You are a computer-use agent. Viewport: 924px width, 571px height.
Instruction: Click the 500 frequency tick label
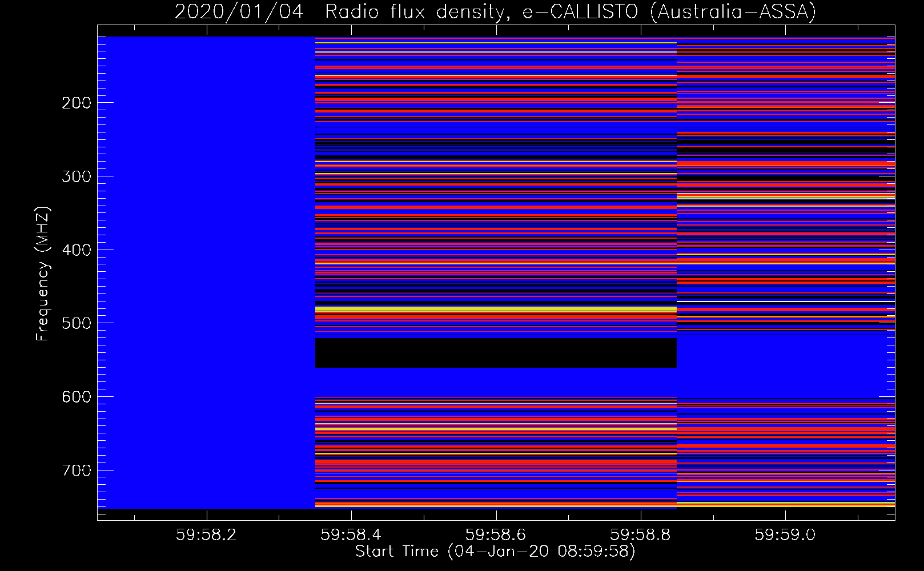coord(77,323)
